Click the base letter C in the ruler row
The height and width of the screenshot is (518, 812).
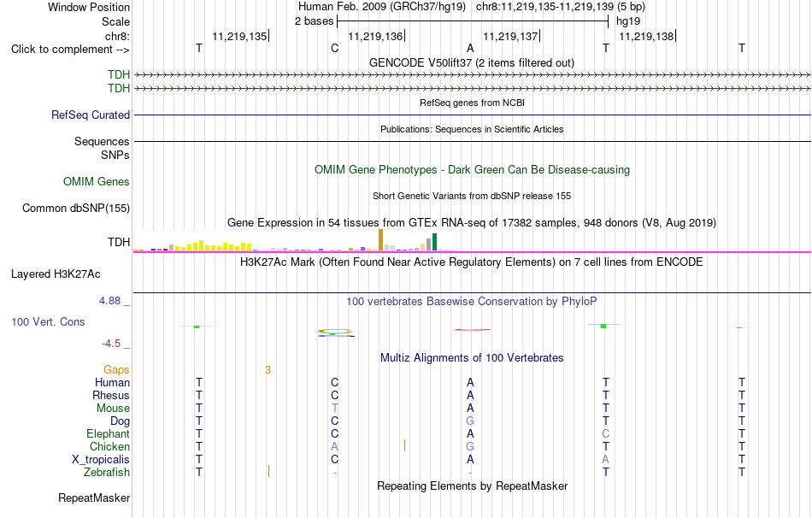tap(334, 49)
